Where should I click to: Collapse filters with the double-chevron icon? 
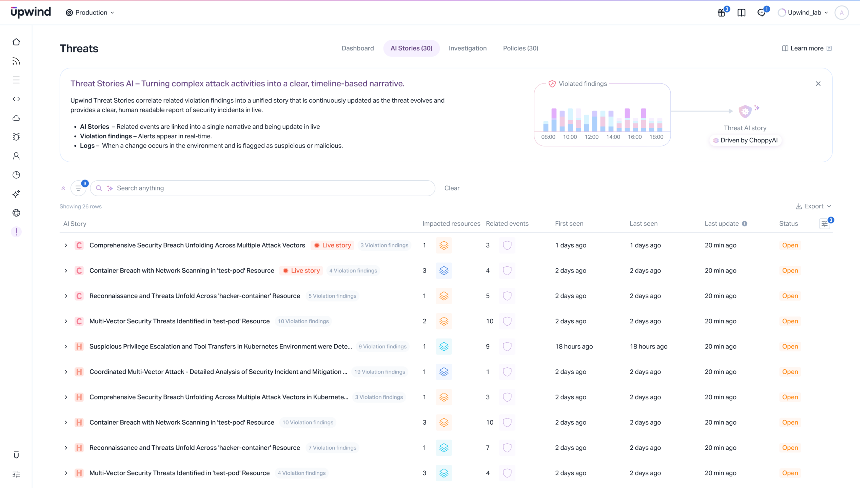tap(63, 188)
